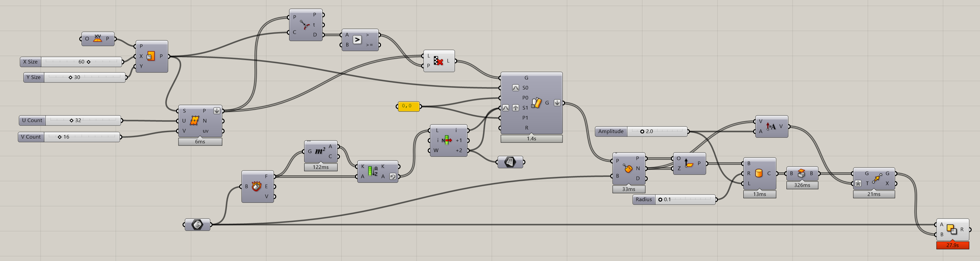
Task: Click the Amplitude slider name label
Action: [611, 132]
